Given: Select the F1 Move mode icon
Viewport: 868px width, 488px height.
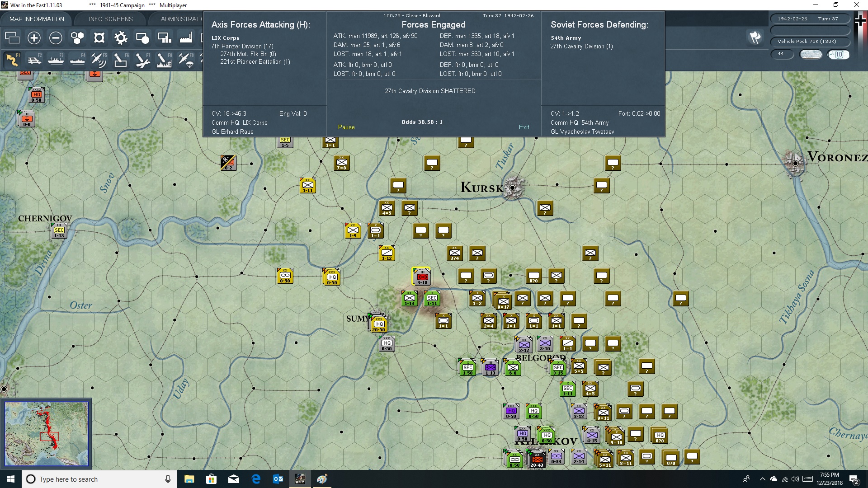Looking at the screenshot, I should pyautogui.click(x=12, y=60).
